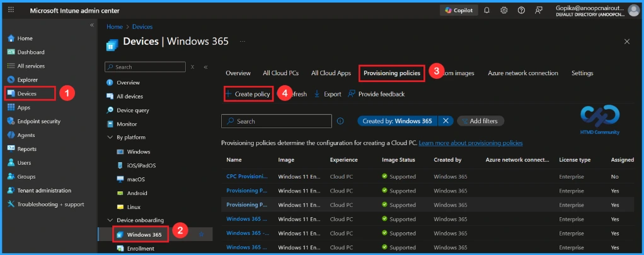Sort by Image Status column header
Viewport: 644px width, 255px height.
click(x=398, y=160)
